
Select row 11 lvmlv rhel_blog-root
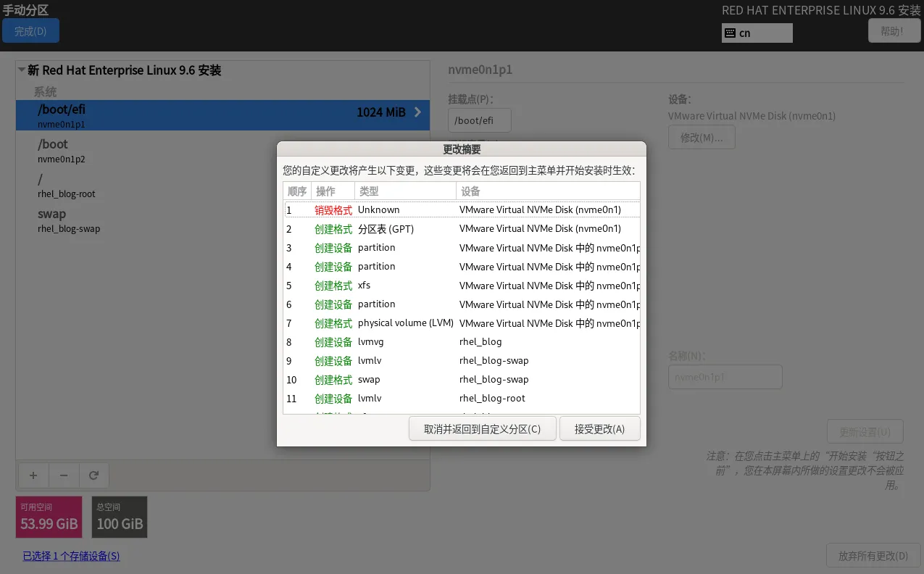[462, 398]
